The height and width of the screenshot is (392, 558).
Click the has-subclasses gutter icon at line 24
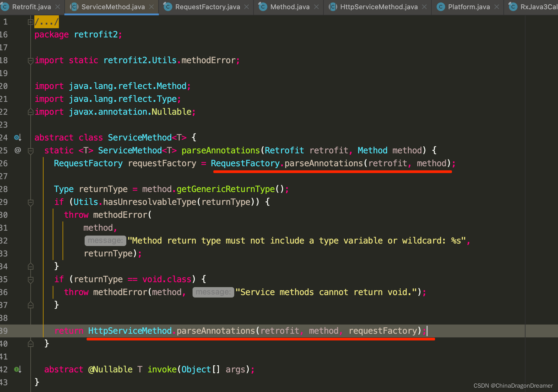pyautogui.click(x=18, y=137)
